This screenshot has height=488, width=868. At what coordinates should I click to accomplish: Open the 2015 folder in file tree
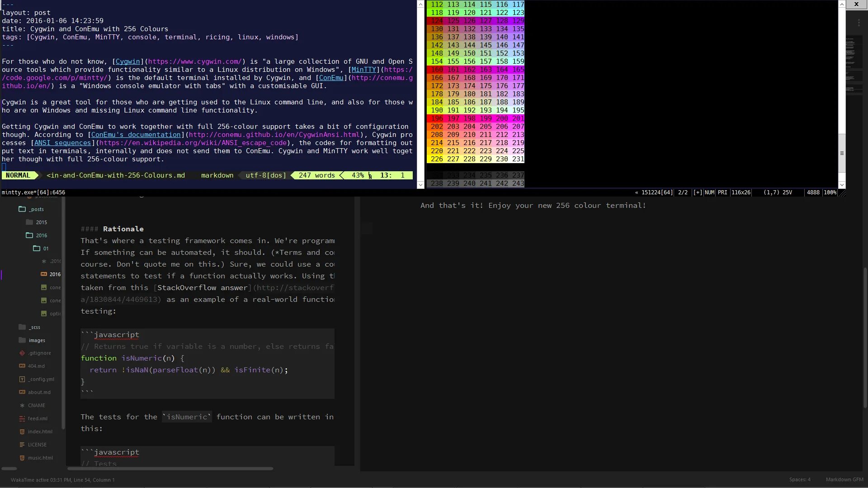coord(41,222)
